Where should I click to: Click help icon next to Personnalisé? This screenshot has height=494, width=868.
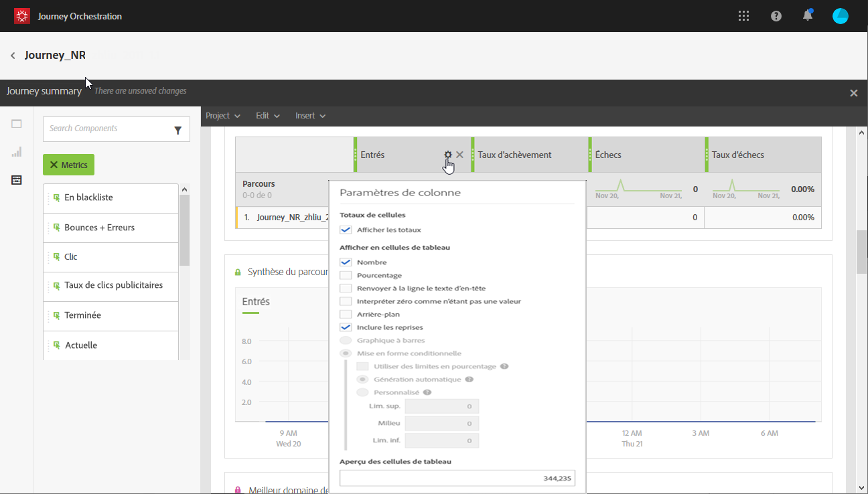(x=427, y=392)
